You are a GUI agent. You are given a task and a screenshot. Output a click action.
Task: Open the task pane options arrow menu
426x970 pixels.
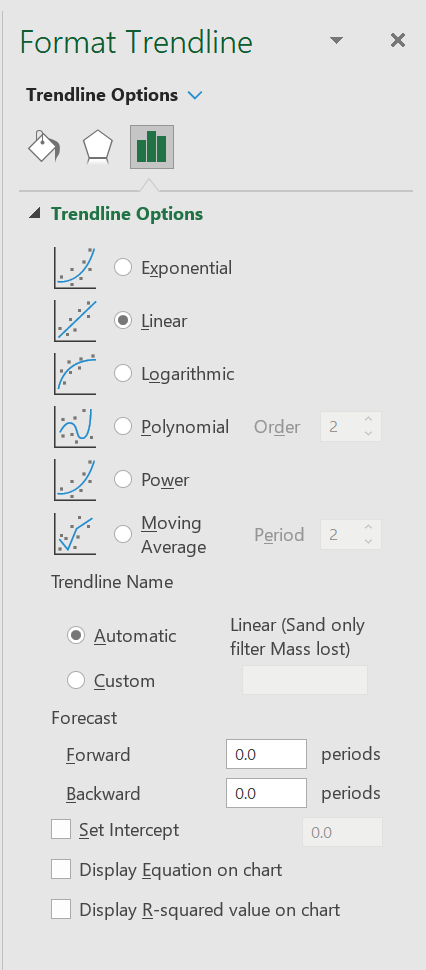coord(336,40)
